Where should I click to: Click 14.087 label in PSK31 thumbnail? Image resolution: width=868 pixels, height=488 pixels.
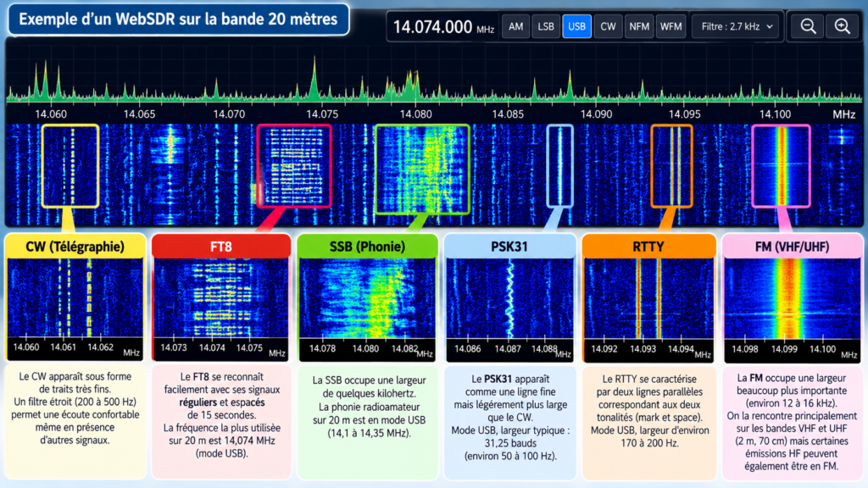508,349
